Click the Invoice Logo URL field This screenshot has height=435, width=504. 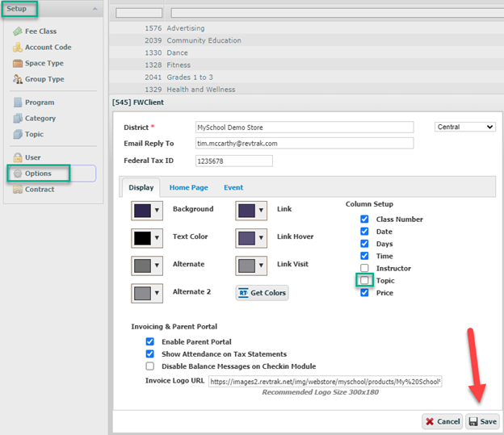point(325,382)
